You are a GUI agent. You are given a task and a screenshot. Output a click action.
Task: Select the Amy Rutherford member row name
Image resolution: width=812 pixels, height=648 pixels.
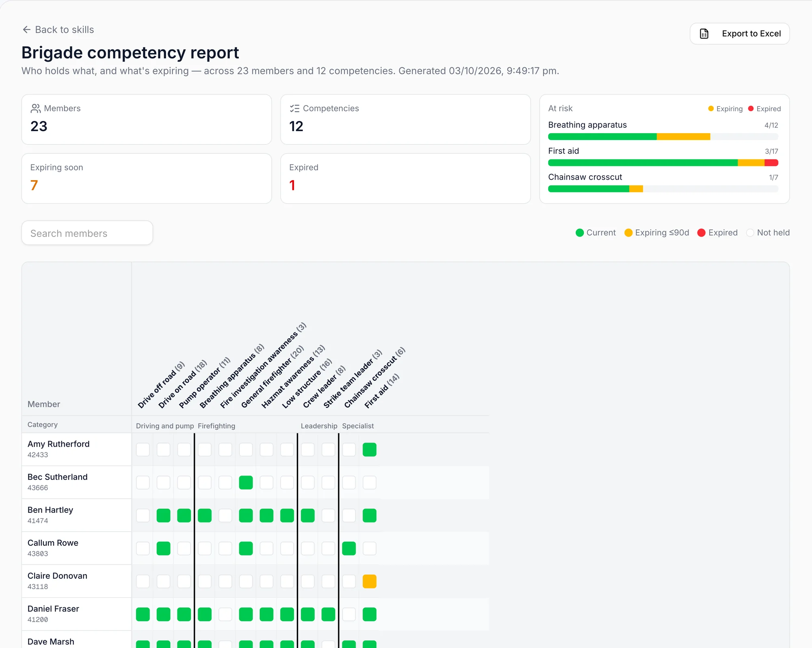tap(58, 444)
